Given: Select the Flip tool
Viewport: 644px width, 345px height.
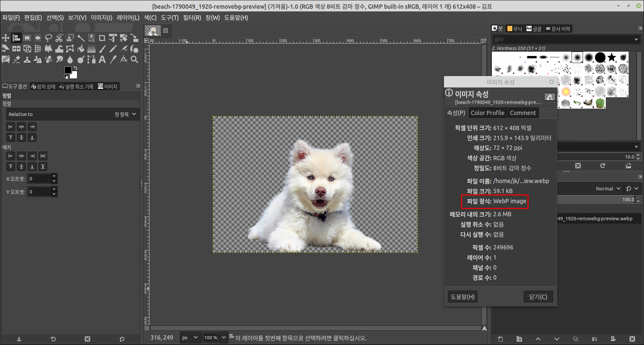Looking at the screenshot, I should pyautogui.click(x=16, y=49).
